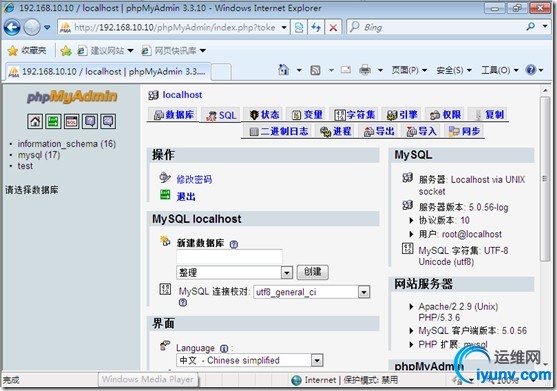Open the 收藏夹 favorites star button

[x=27, y=51]
